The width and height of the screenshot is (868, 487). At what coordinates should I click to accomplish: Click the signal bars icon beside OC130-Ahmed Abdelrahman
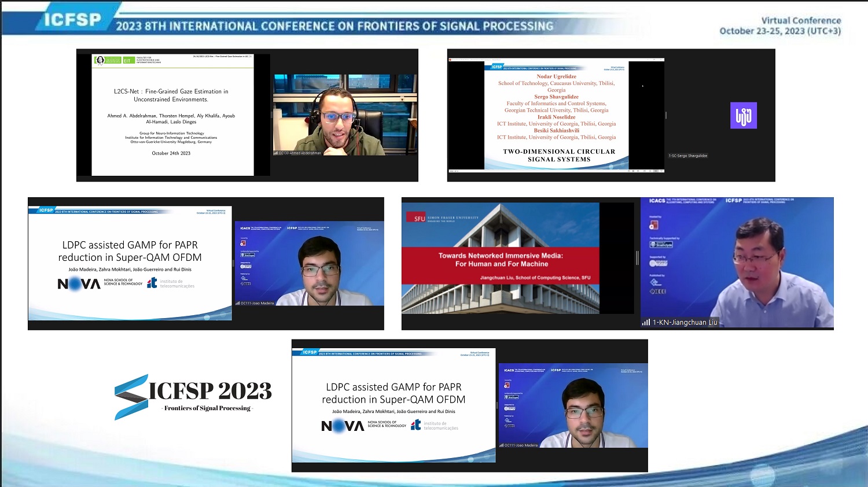tap(275, 153)
